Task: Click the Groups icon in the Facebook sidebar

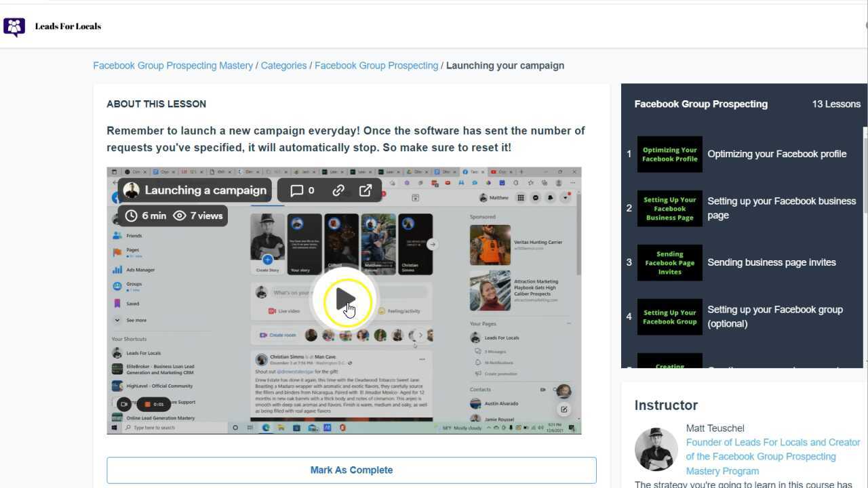Action: [x=117, y=285]
